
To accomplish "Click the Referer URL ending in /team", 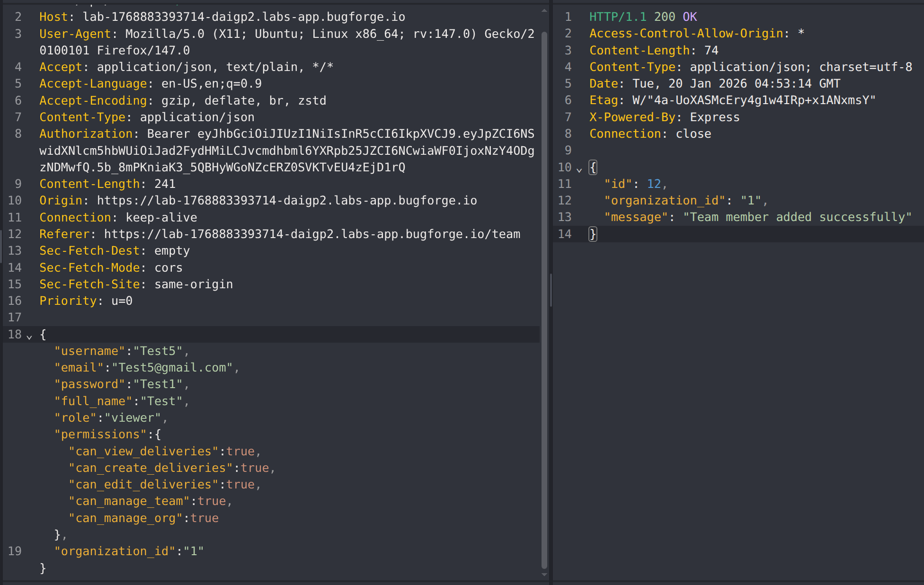I will tap(311, 234).
